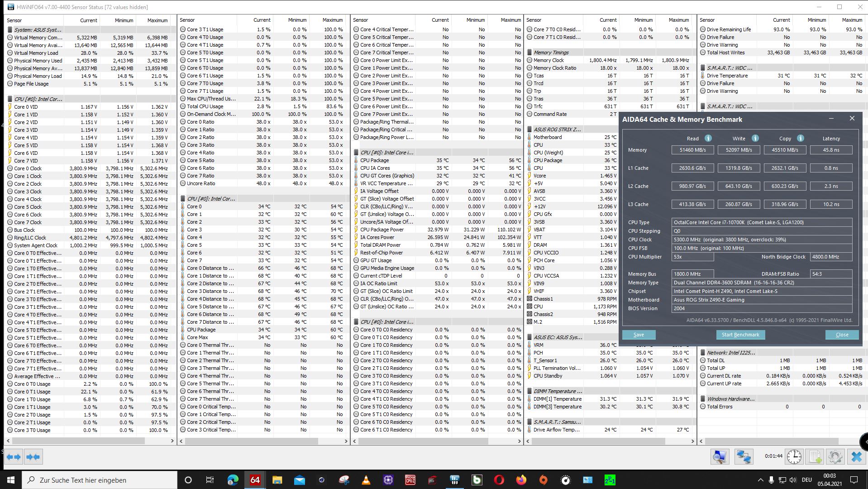
Task: Open Microsoft Edge from the taskbar
Action: click(233, 480)
